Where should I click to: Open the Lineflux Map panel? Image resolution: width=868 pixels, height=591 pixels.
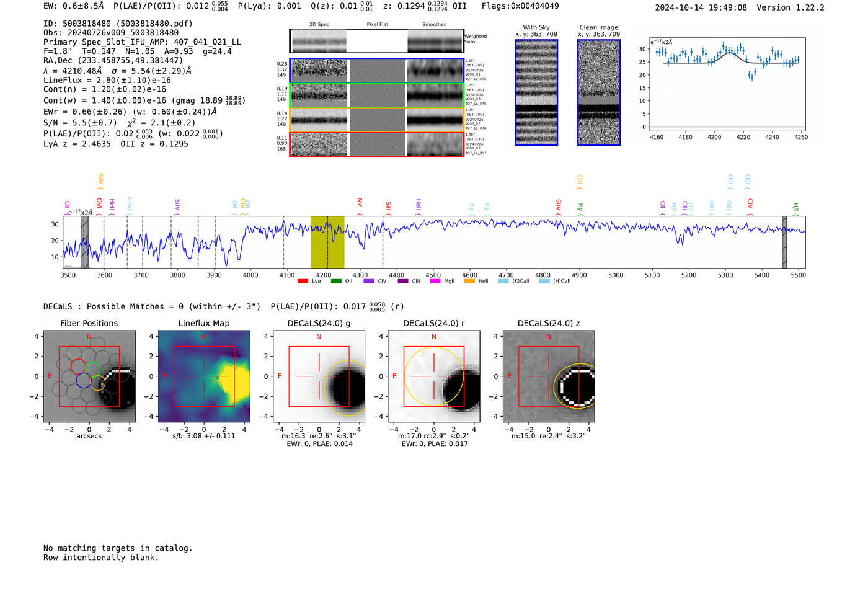point(204,376)
